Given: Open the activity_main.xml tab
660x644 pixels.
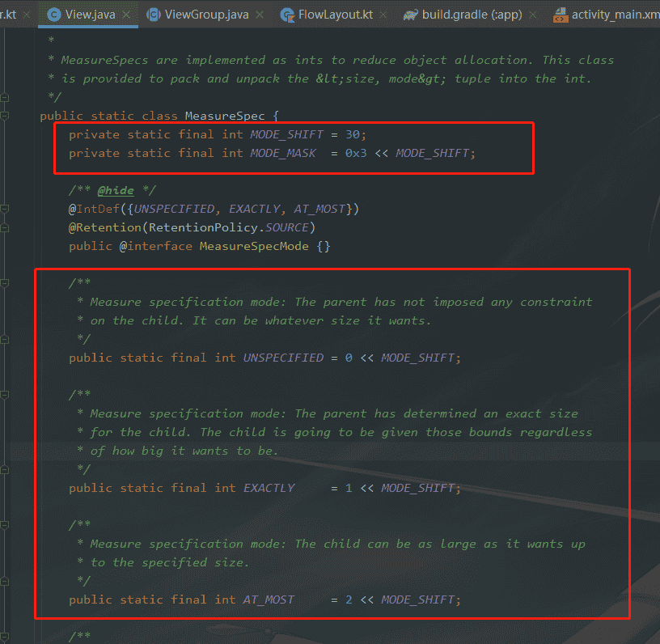Looking at the screenshot, I should click(606, 15).
